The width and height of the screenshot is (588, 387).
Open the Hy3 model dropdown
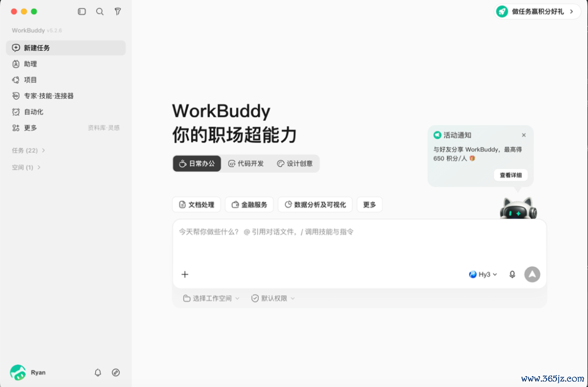coord(483,274)
